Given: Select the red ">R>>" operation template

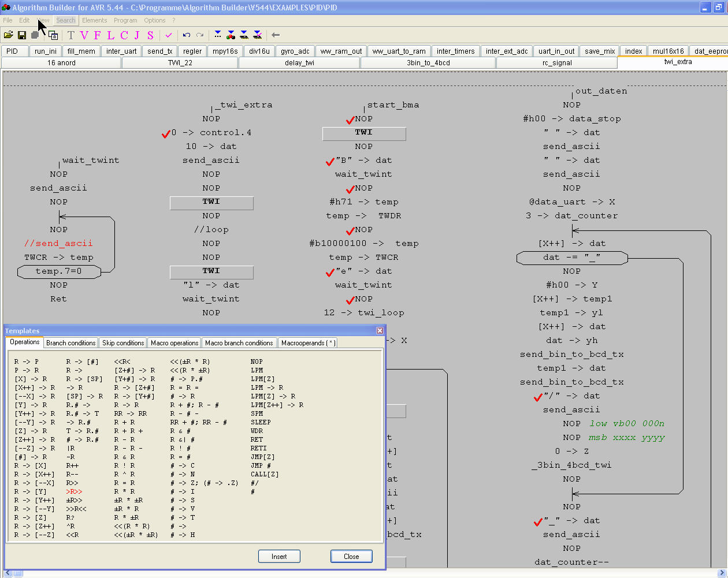Looking at the screenshot, I should tap(74, 492).
